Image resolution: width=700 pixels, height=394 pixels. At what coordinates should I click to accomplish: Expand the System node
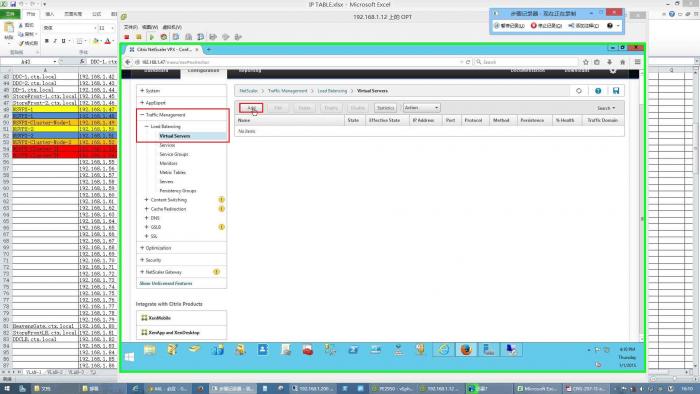142,91
